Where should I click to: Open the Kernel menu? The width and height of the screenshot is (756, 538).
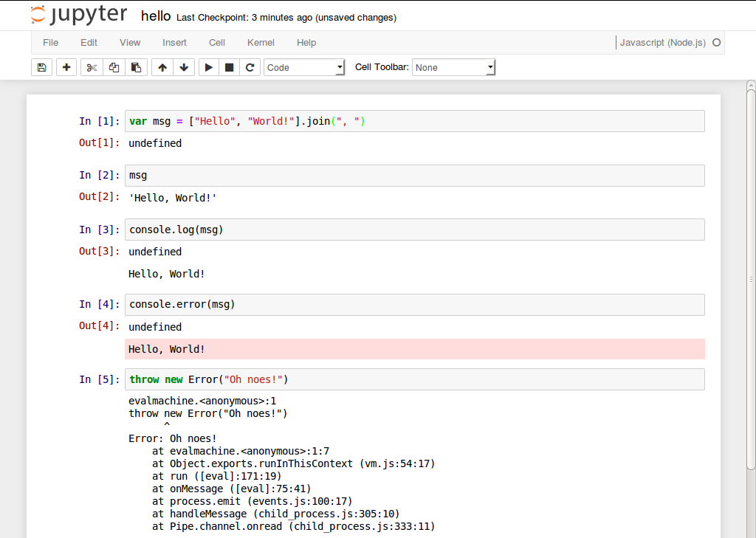(x=261, y=43)
